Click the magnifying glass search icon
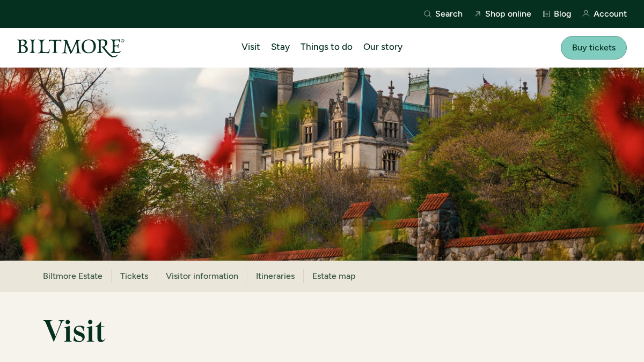The width and height of the screenshot is (644, 362). click(428, 14)
